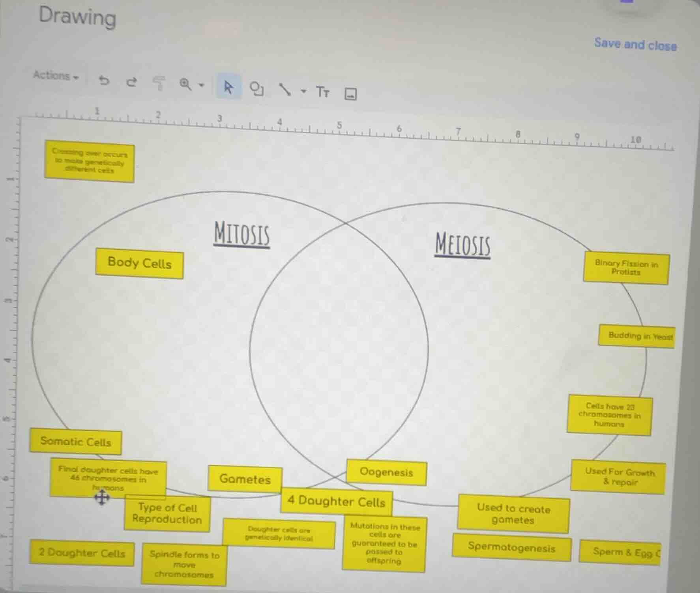Click Save and close

(x=635, y=45)
